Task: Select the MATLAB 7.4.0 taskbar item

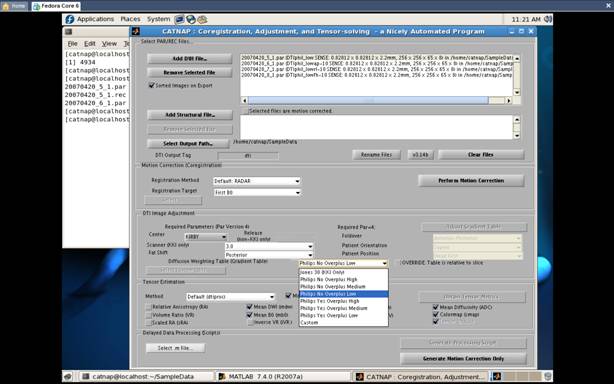Action: coord(261,377)
